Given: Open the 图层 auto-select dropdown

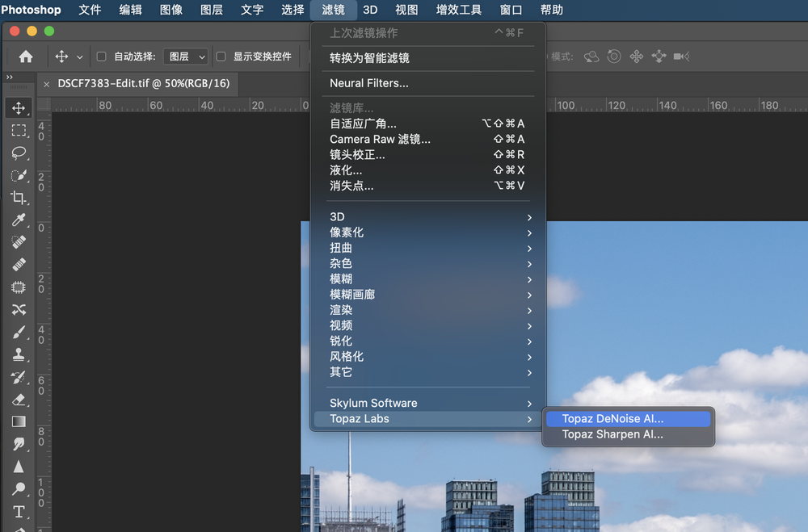Looking at the screenshot, I should 186,57.
